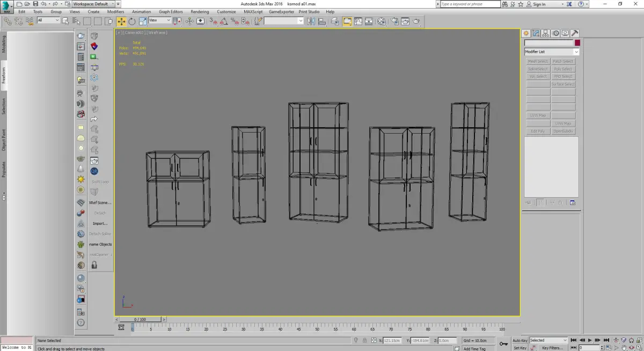Open the Graph Editors menu
Screen dimensions: 644x351
point(171,11)
